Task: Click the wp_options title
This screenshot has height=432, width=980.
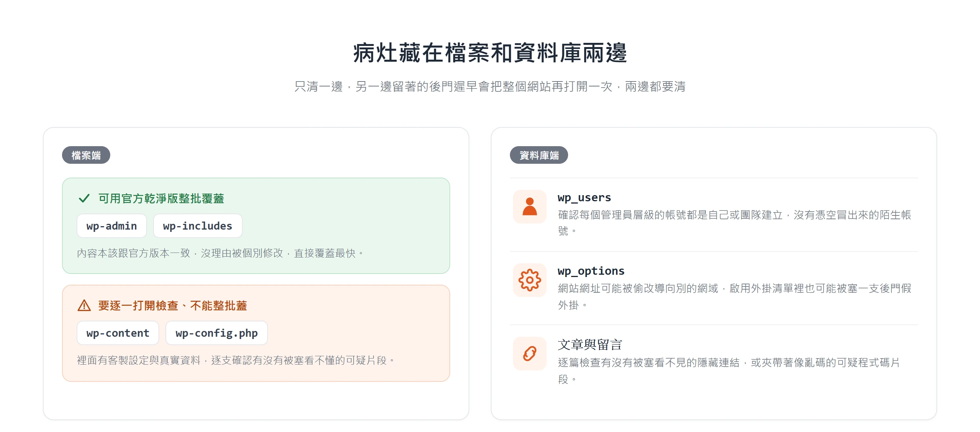Action: click(591, 271)
